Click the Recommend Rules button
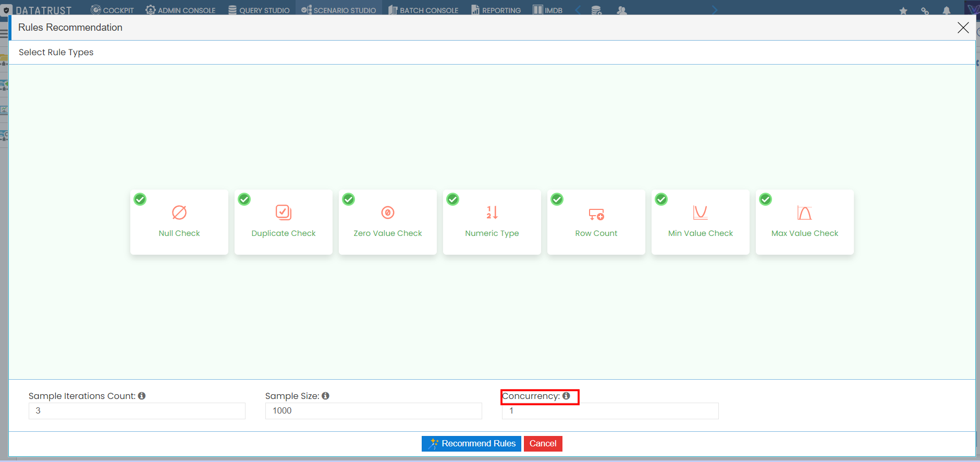The image size is (980, 462). pyautogui.click(x=471, y=444)
